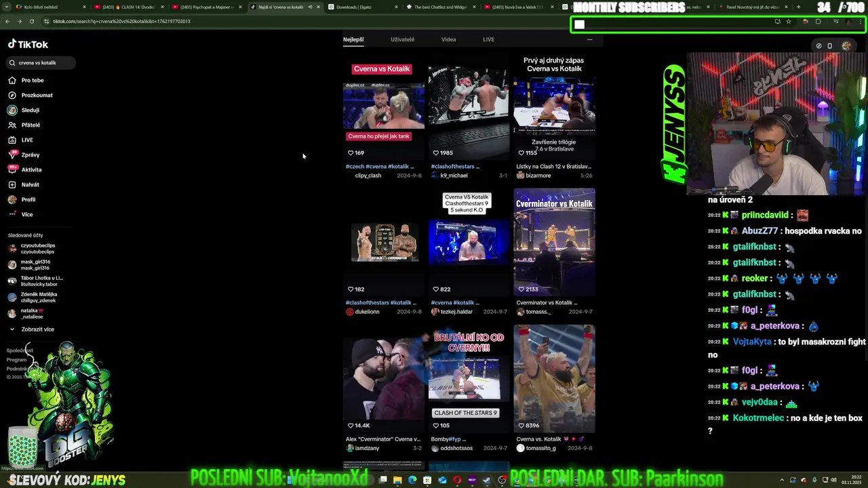Click the search magnifier icon in sidebar
The image size is (868, 488).
pyautogui.click(x=12, y=62)
